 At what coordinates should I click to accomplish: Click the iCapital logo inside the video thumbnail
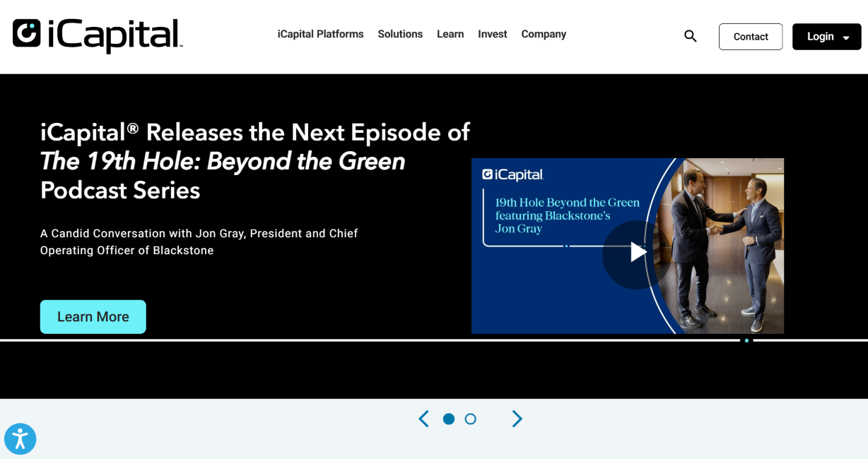tap(513, 174)
